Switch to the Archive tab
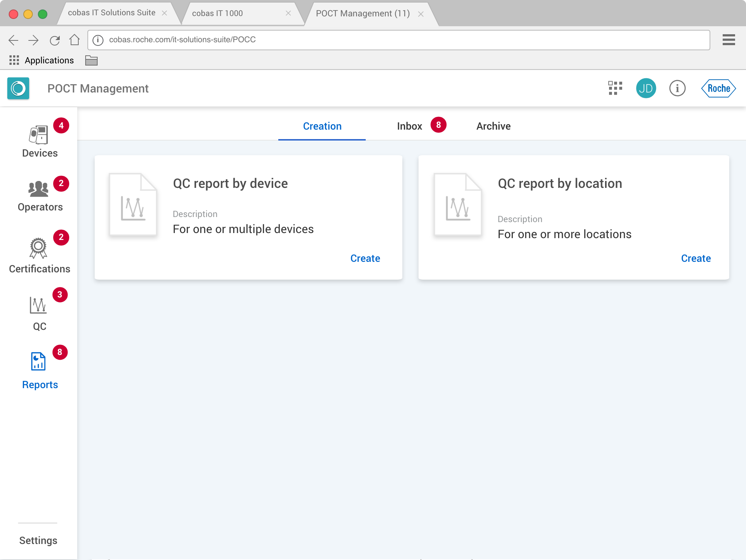The image size is (746, 560). coord(493,126)
